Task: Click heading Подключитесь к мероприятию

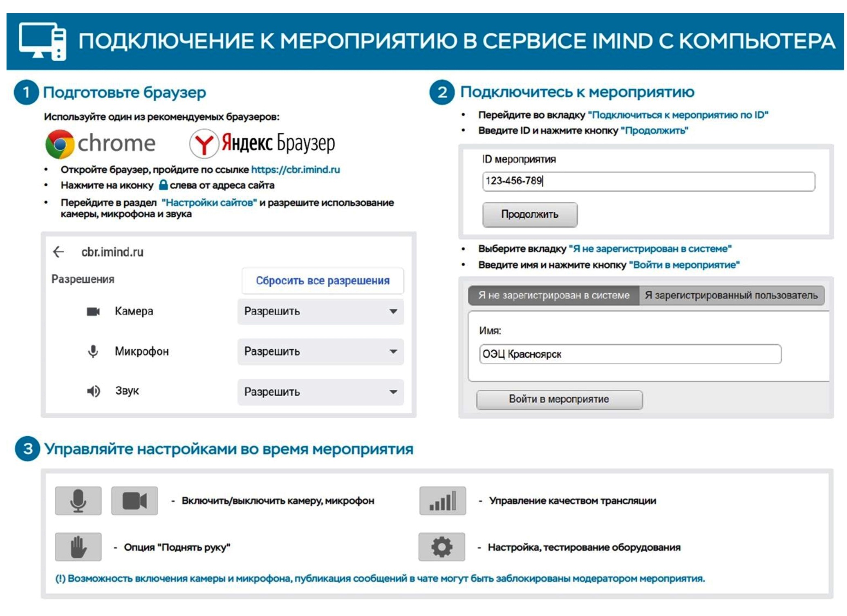Action: click(x=577, y=92)
